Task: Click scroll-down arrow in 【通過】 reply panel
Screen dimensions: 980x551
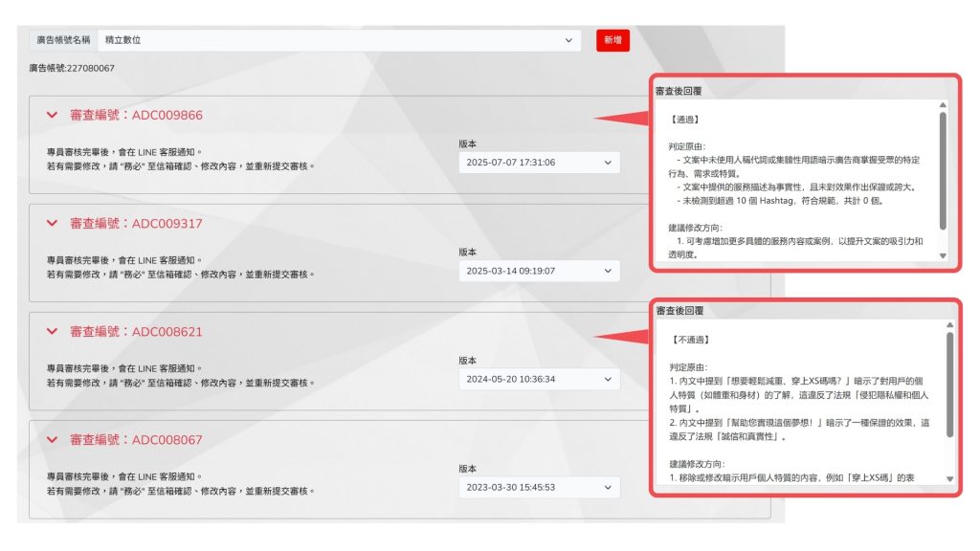Action: [x=943, y=255]
